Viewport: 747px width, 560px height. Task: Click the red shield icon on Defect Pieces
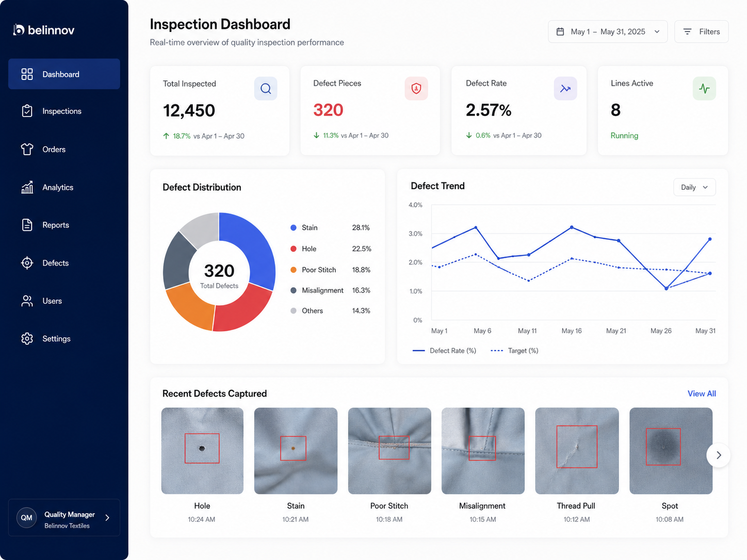416,89
